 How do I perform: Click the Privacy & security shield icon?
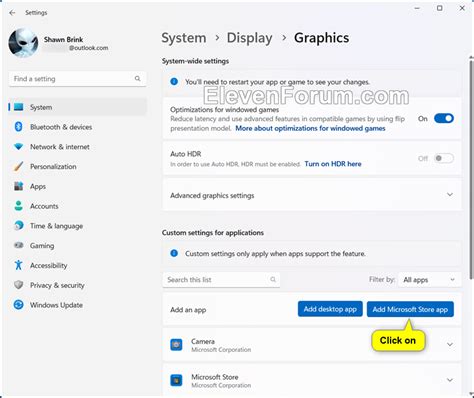coord(19,285)
